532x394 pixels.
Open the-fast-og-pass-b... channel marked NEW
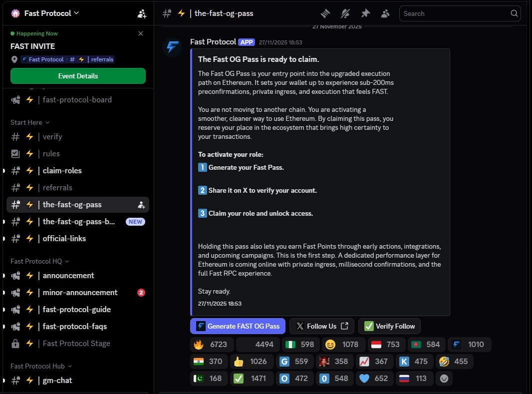point(78,222)
